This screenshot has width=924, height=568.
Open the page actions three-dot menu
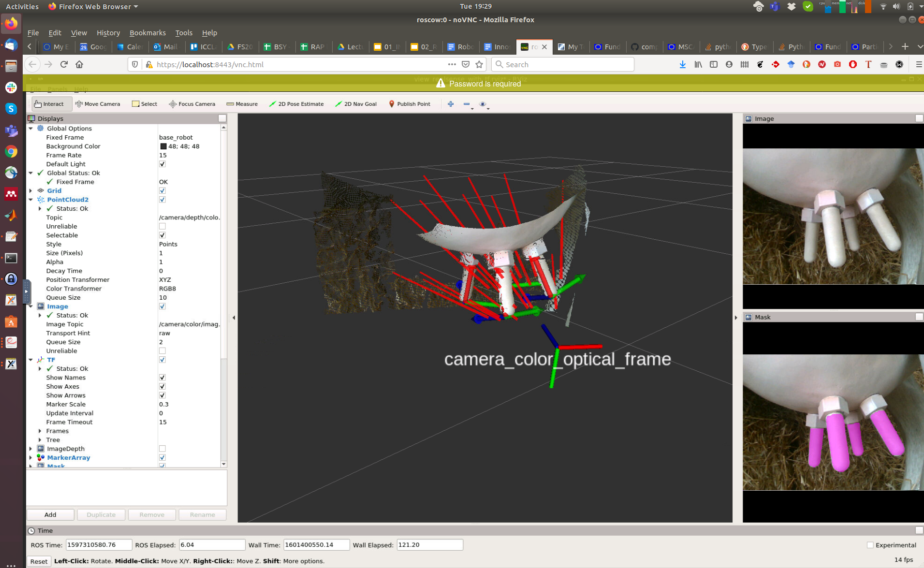(x=452, y=64)
